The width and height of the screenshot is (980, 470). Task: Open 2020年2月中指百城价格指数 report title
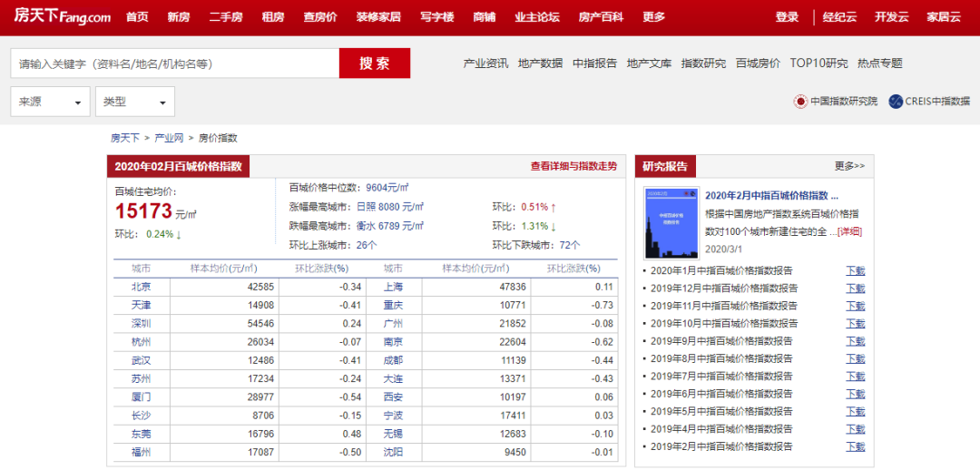click(x=771, y=195)
